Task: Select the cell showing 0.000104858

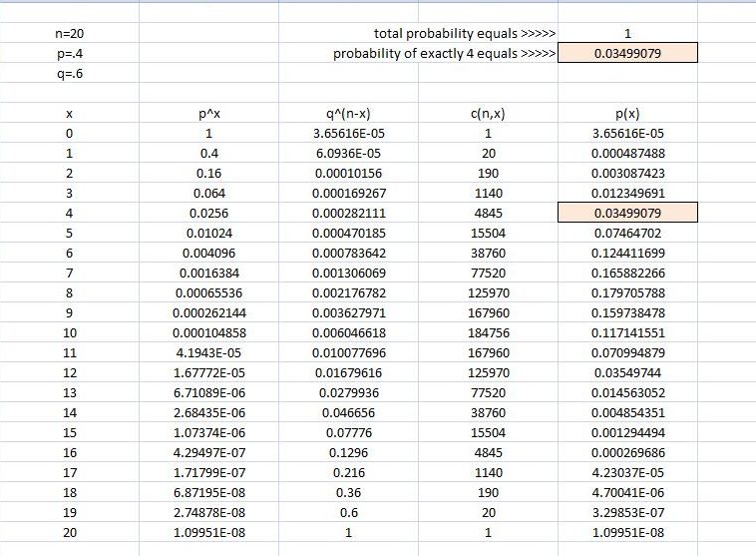Action: pyautogui.click(x=208, y=332)
